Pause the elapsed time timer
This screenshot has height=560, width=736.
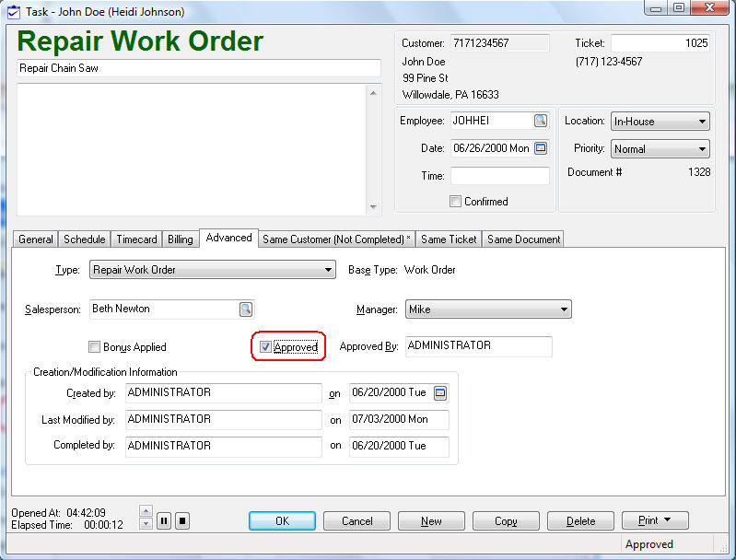[164, 520]
